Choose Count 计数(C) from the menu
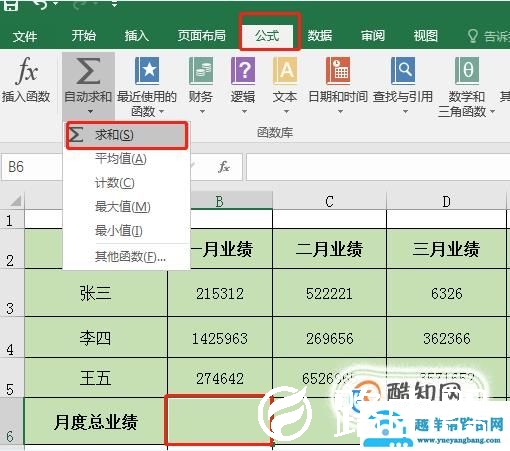 [x=127, y=183]
